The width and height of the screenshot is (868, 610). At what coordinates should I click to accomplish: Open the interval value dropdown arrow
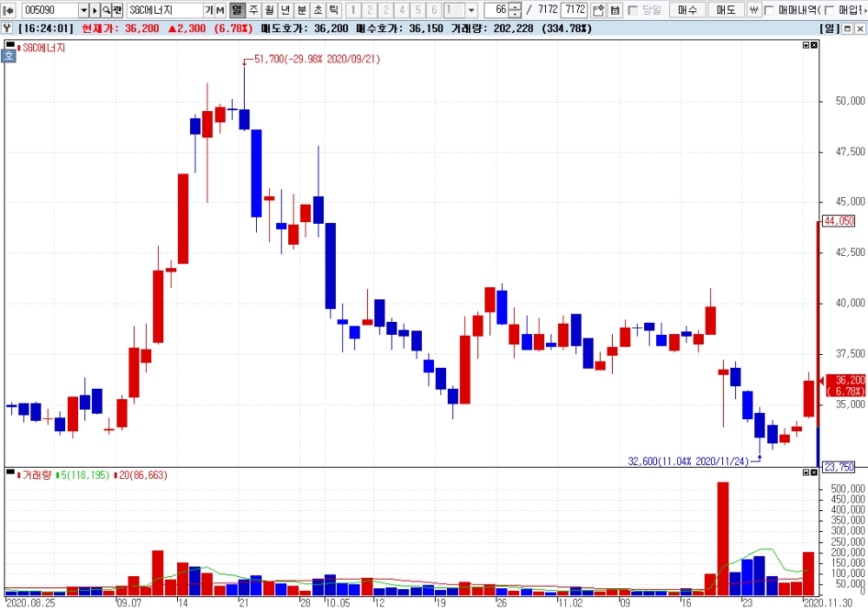[471, 10]
